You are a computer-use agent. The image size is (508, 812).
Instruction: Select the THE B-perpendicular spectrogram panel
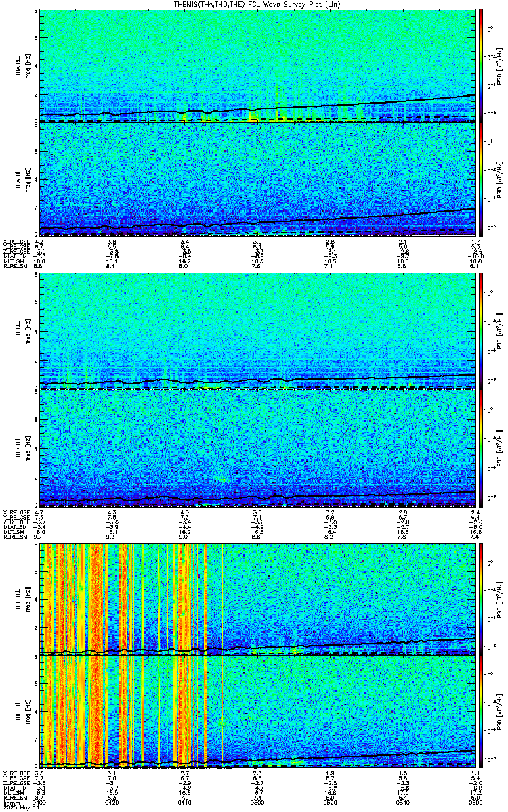[x=257, y=599]
